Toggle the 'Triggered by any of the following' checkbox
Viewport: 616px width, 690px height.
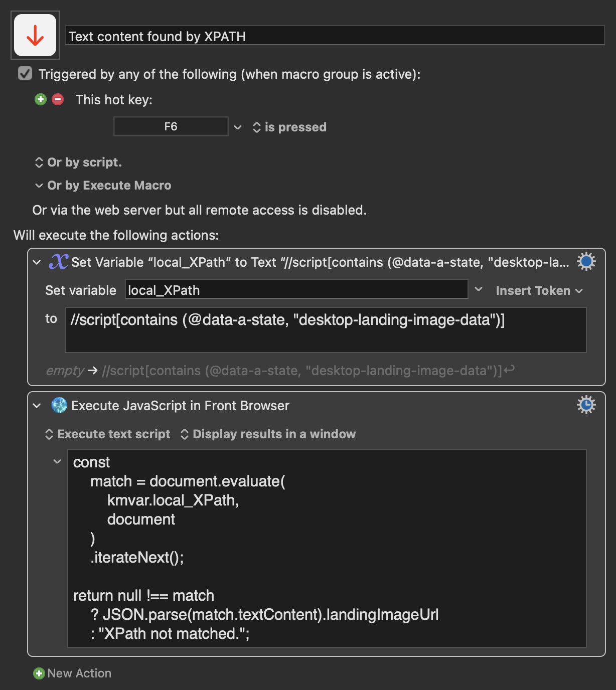click(25, 74)
